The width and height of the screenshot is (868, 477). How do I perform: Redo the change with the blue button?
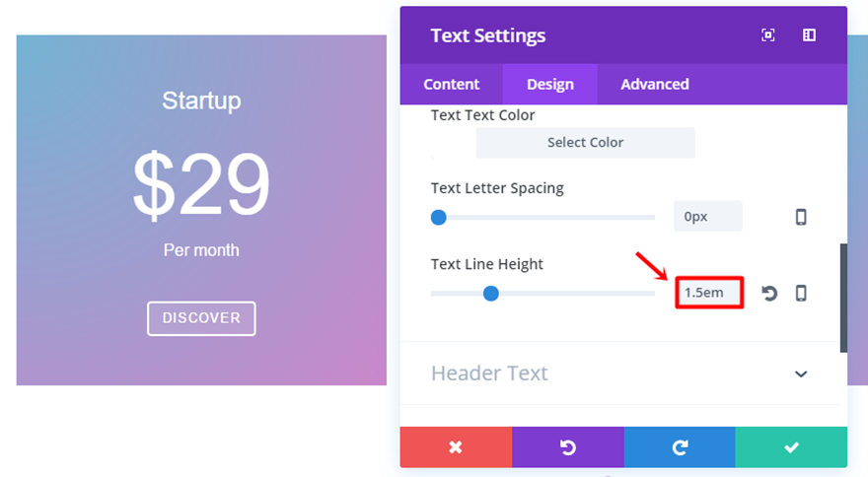pyautogui.click(x=680, y=447)
